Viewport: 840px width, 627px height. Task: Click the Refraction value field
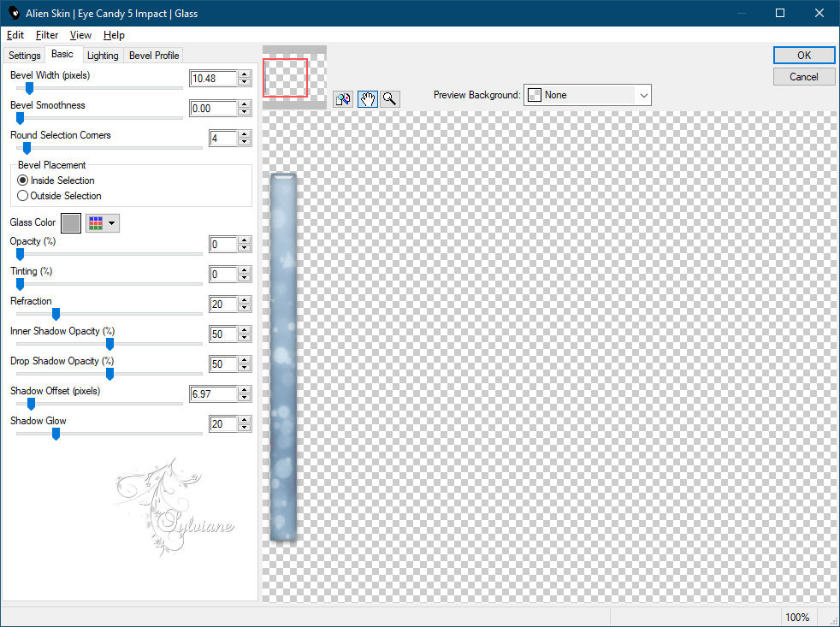pos(223,305)
